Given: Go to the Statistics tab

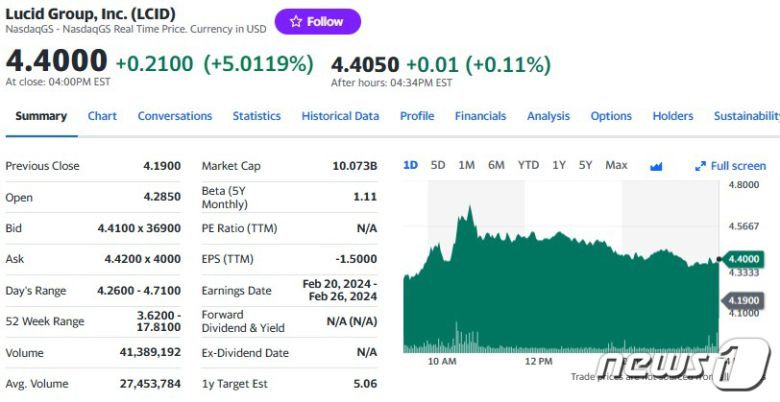Looking at the screenshot, I should (257, 116).
